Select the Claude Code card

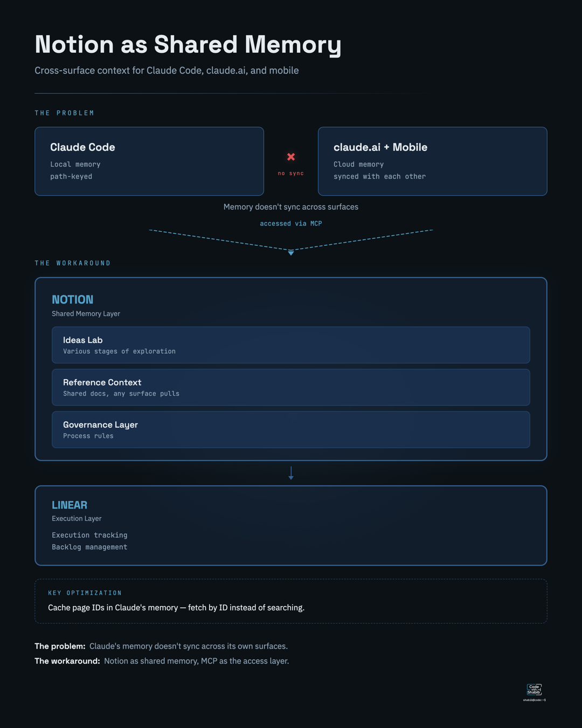[149, 161]
